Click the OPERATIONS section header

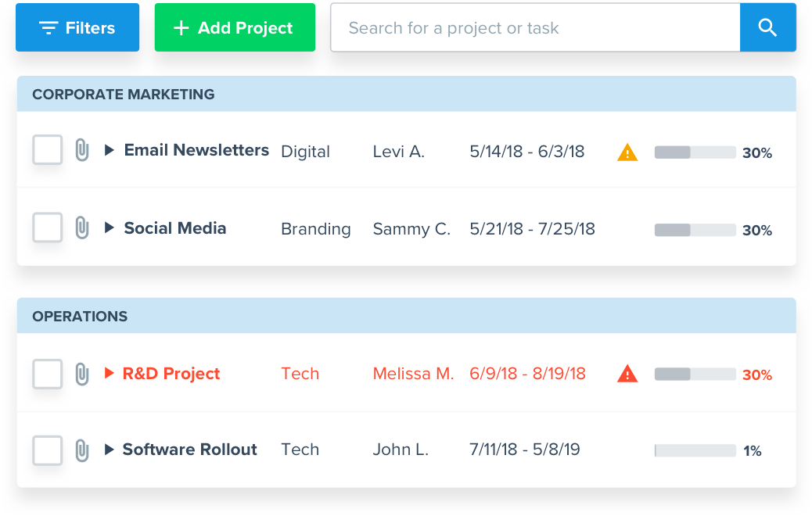[80, 316]
